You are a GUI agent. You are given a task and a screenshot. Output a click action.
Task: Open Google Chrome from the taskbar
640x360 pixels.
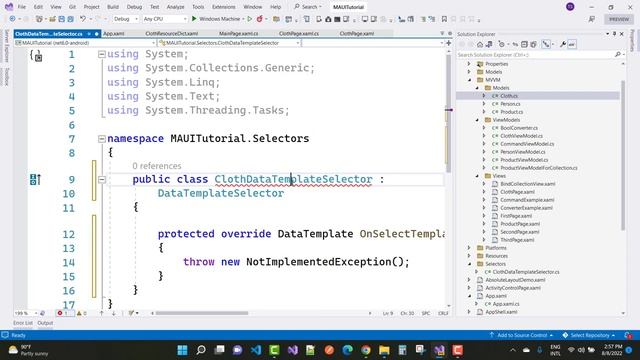[x=366, y=350]
